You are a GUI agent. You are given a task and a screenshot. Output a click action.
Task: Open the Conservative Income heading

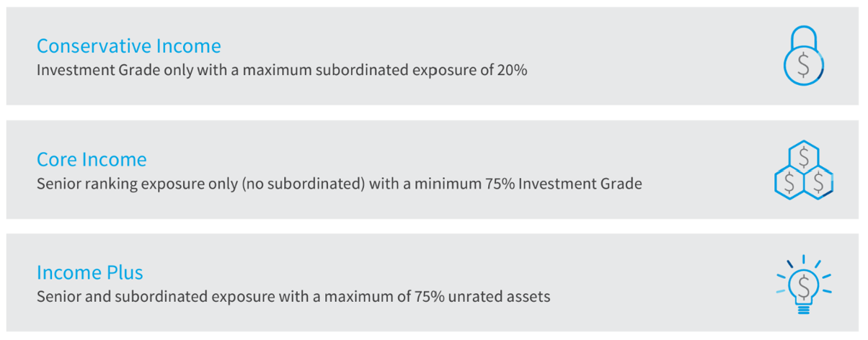coord(128,46)
